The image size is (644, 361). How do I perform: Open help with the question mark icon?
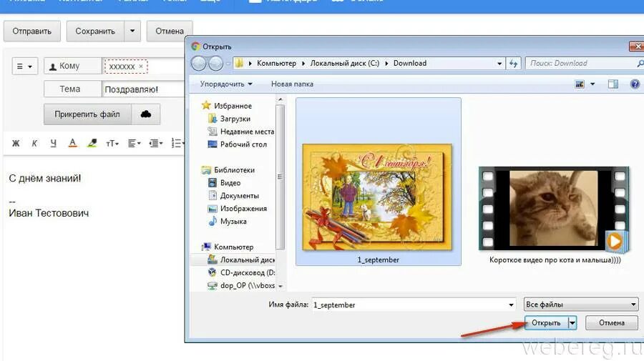(x=635, y=84)
